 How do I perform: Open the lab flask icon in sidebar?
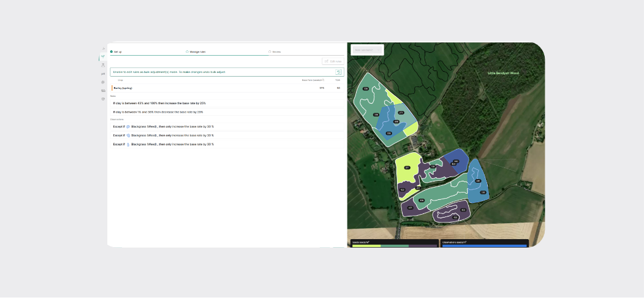[103, 65]
